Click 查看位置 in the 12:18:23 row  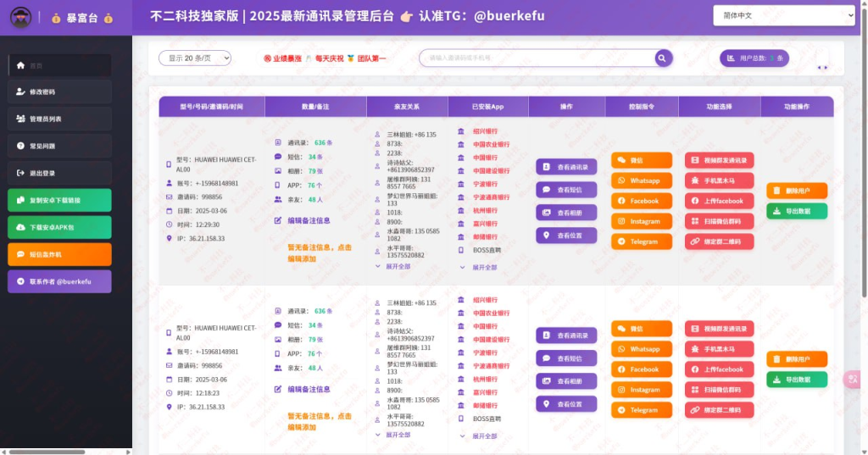tap(566, 404)
